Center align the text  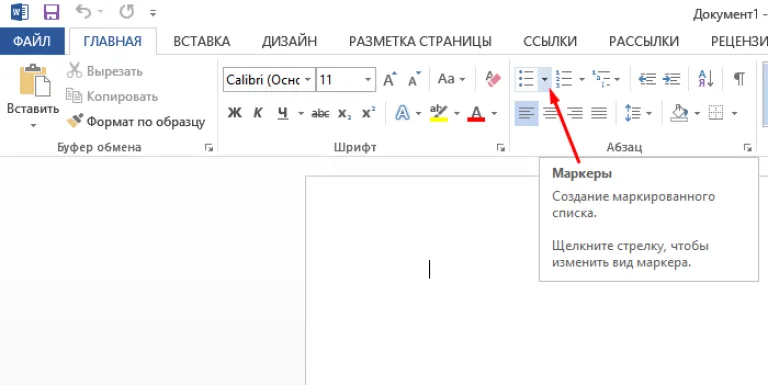(x=551, y=114)
